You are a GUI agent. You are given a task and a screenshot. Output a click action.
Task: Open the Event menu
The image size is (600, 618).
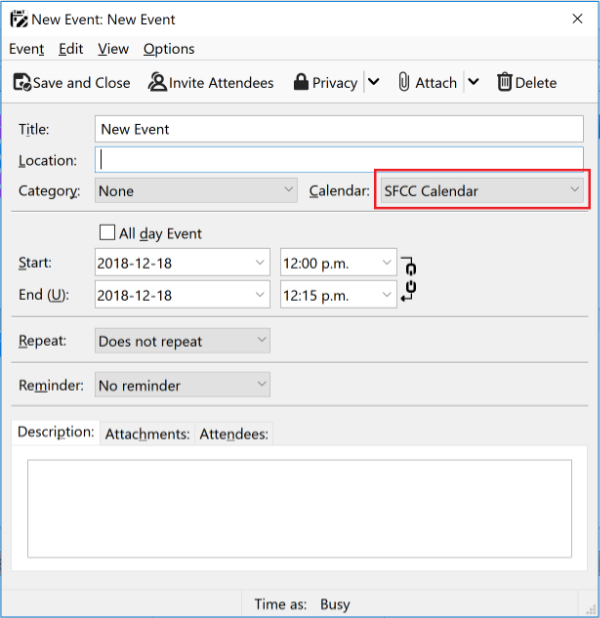click(x=26, y=49)
